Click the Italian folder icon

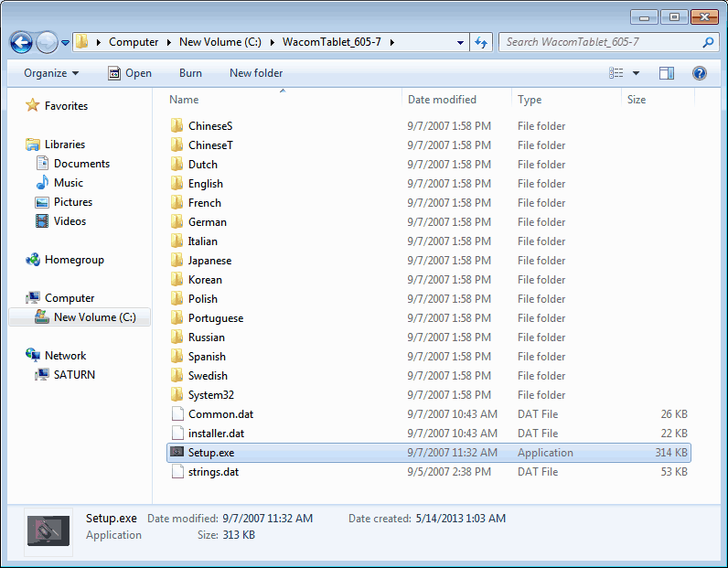click(177, 241)
